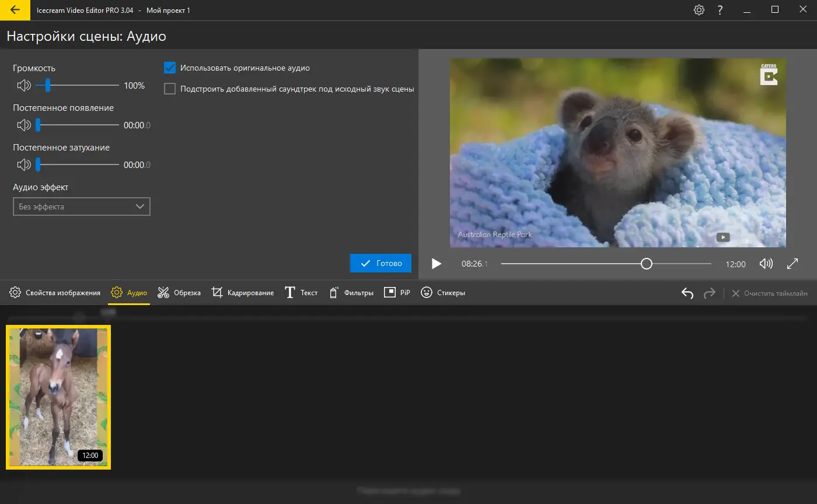The height and width of the screenshot is (504, 817).
Task: Switch to the Обрезка tab
Action: pos(179,293)
